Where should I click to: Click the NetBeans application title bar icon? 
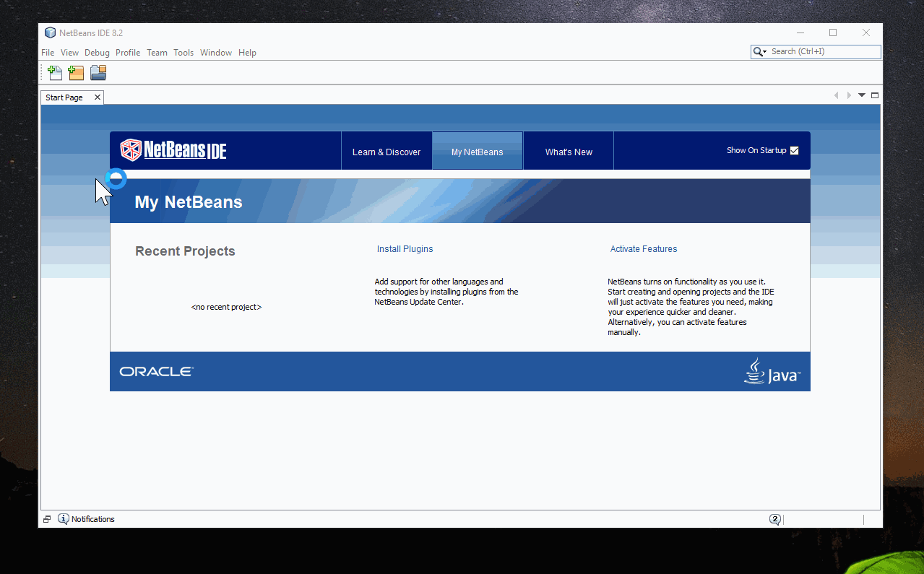(50, 32)
